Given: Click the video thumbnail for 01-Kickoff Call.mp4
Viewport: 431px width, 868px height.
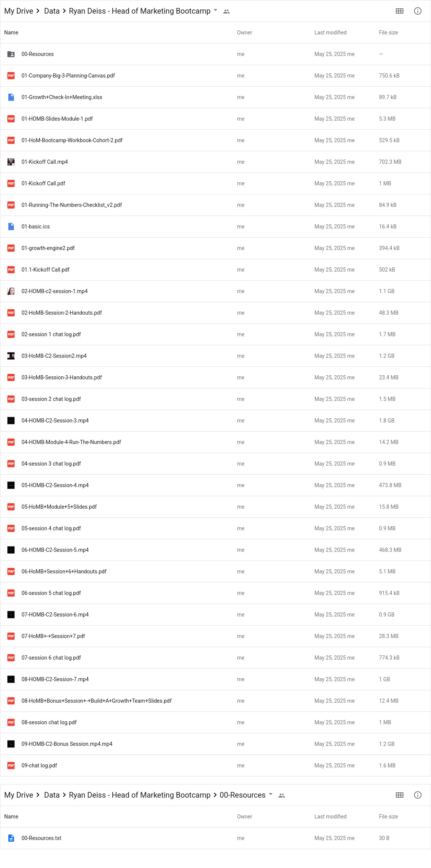Looking at the screenshot, I should tap(11, 162).
